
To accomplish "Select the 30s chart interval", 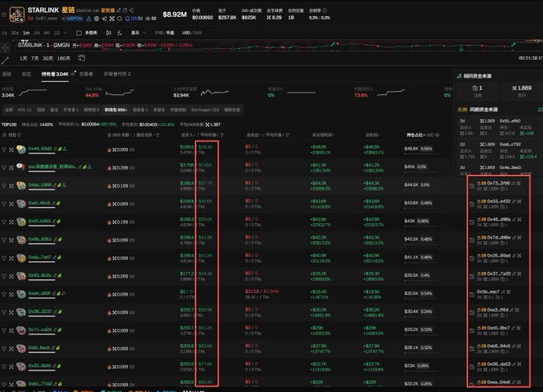I will [x=14, y=33].
